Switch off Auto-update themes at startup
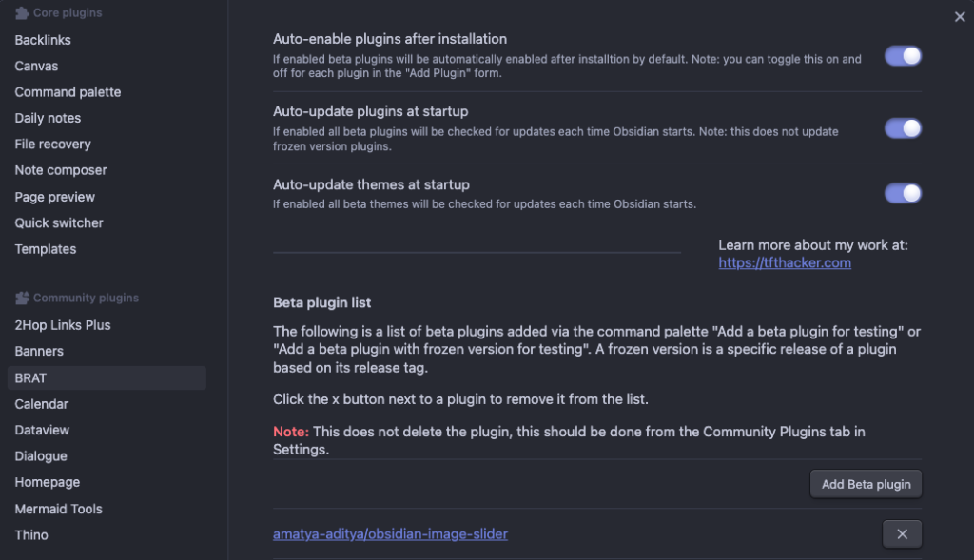The image size is (974, 560). [x=903, y=193]
